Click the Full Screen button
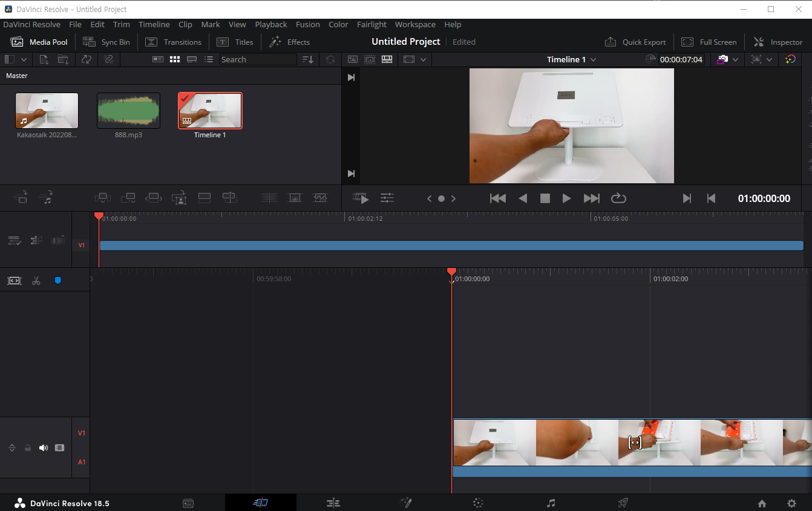This screenshot has width=812, height=511. [709, 42]
